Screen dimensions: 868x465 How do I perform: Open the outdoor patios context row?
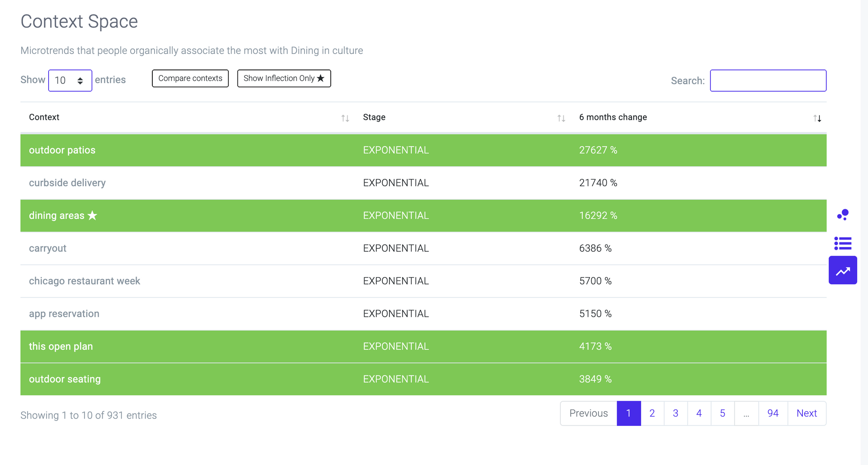click(x=62, y=150)
